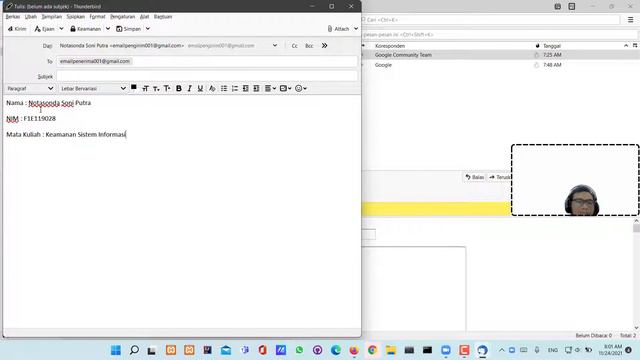
Task: Open Chrome from the taskbar
Action: [x=372, y=350]
